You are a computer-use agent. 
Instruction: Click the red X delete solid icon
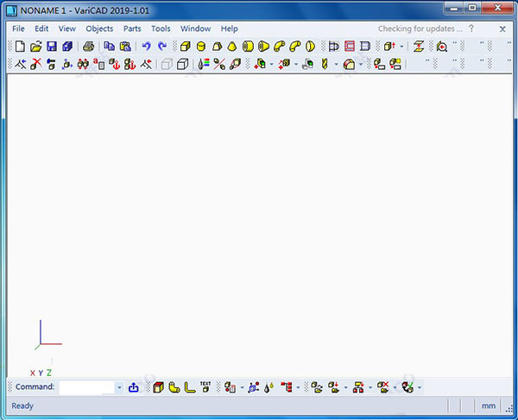point(36,64)
